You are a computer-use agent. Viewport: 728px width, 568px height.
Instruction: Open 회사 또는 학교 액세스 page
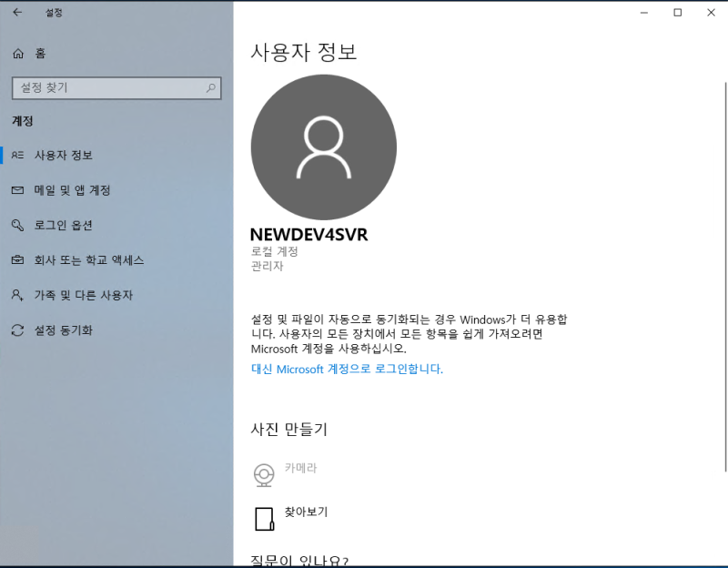tap(88, 260)
